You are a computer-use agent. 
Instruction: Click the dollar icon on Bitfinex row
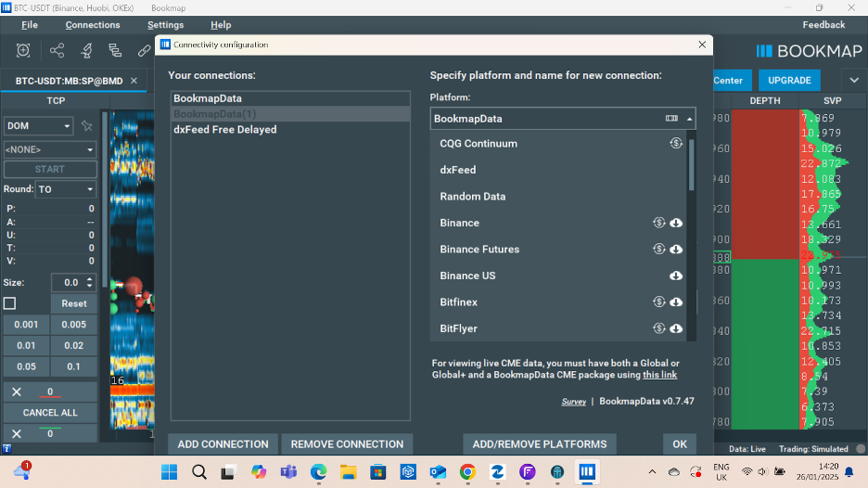pos(658,302)
